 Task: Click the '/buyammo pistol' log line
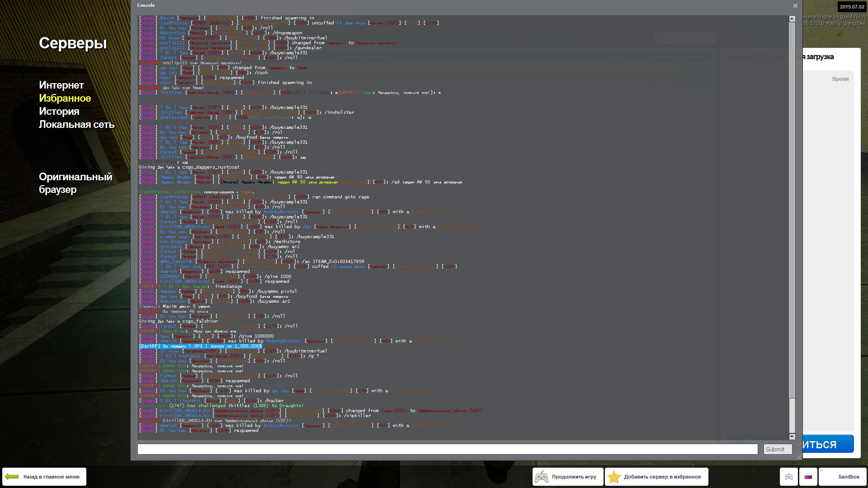tap(218, 291)
